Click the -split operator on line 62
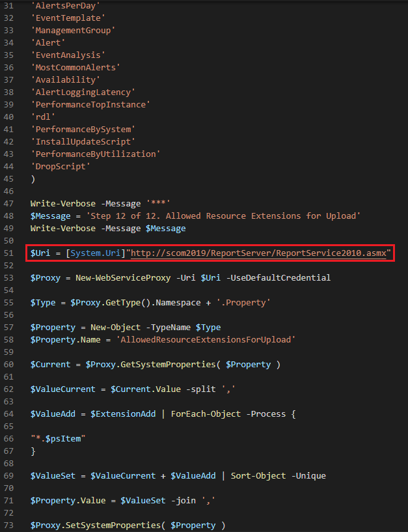The image size is (408, 532). 201,389
